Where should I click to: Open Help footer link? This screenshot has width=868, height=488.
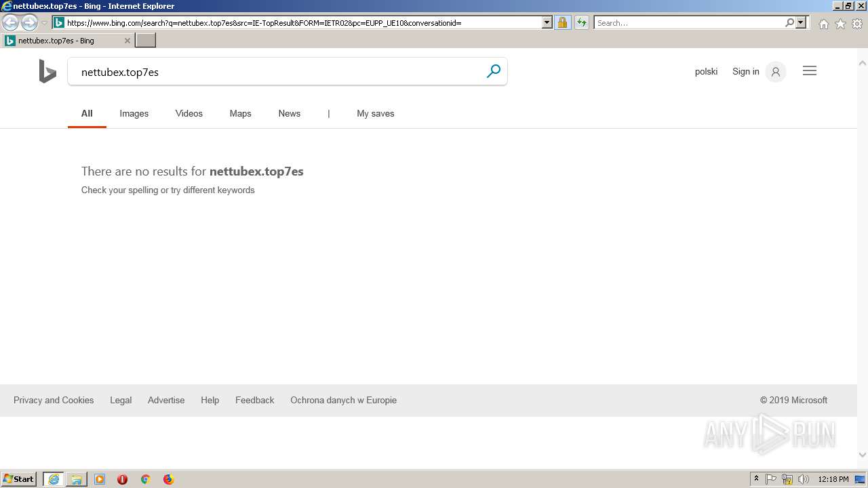point(210,400)
